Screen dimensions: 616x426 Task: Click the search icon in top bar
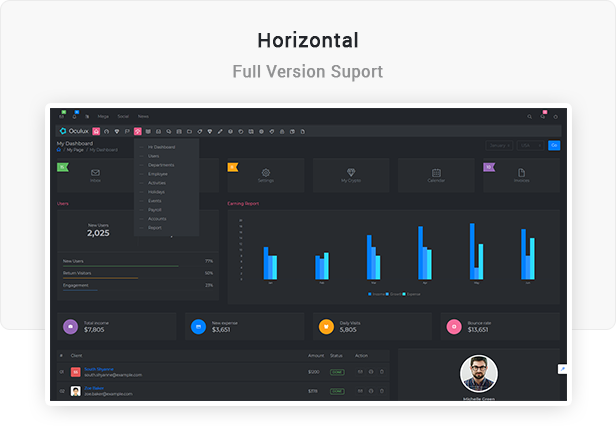click(529, 116)
